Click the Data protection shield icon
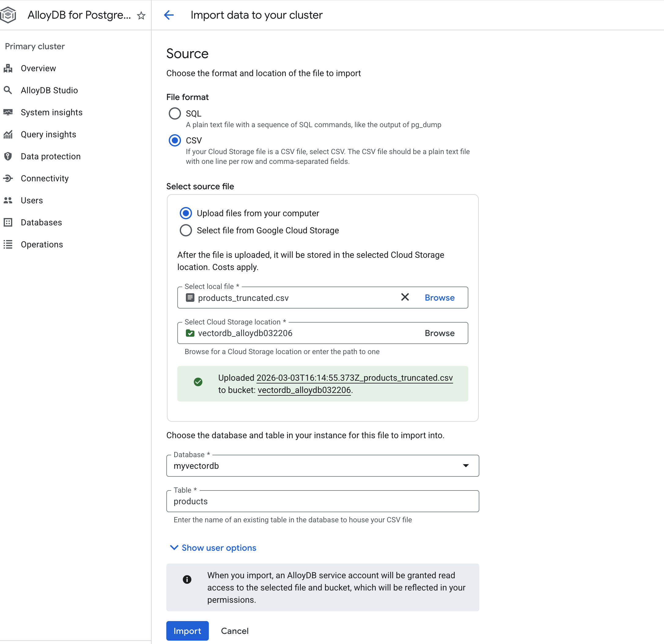Image resolution: width=664 pixels, height=644 pixels. 8,156
